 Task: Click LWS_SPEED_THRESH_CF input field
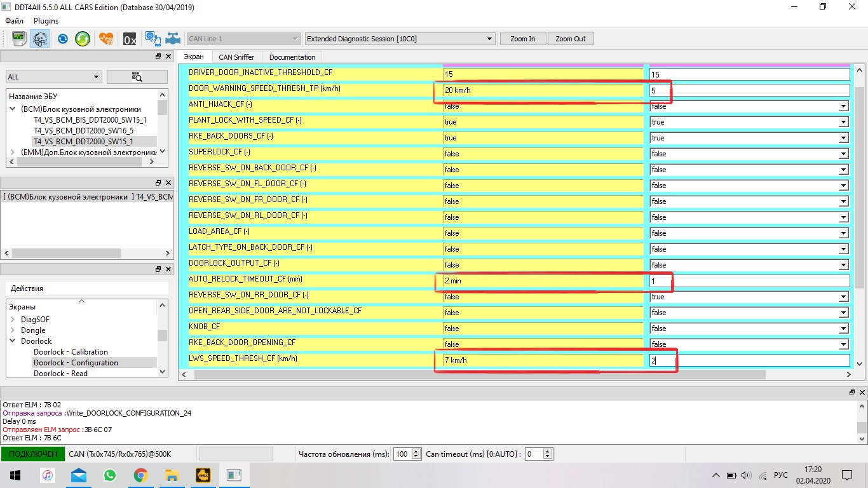pyautogui.click(x=749, y=360)
